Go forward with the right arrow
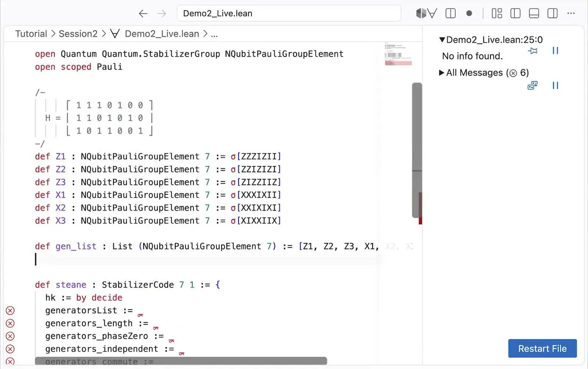This screenshot has height=369, width=588. coord(162,14)
